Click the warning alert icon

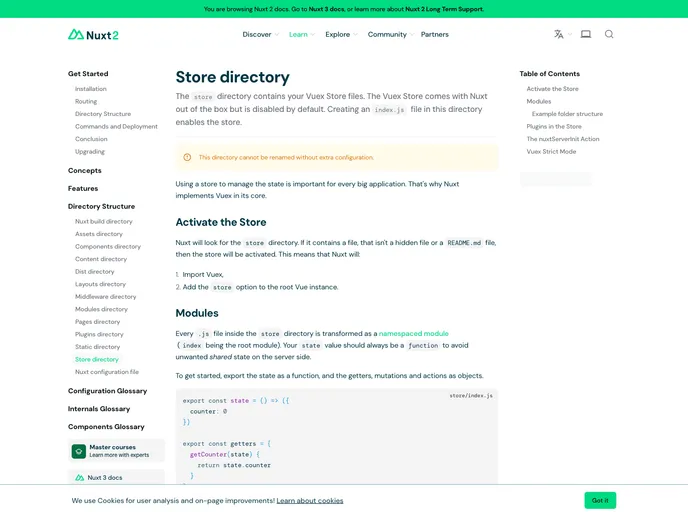[x=187, y=157]
